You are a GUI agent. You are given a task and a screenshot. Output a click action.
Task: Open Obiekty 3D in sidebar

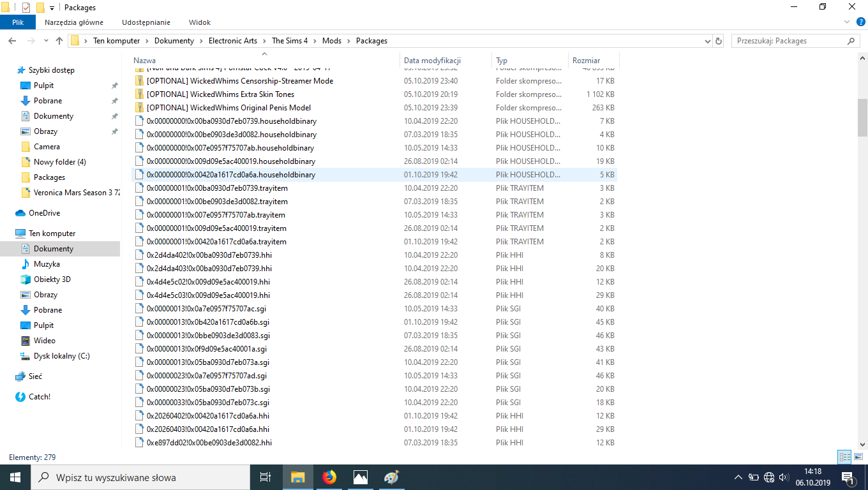click(x=52, y=279)
